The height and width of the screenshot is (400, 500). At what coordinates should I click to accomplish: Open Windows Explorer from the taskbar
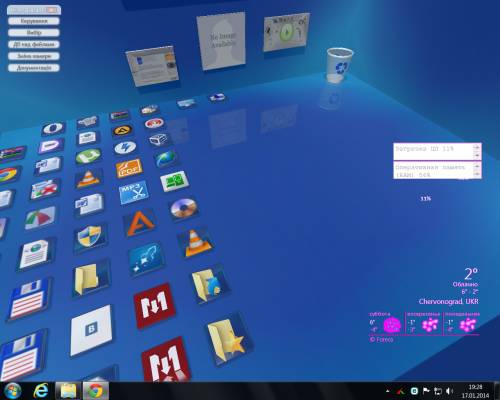coord(68,391)
